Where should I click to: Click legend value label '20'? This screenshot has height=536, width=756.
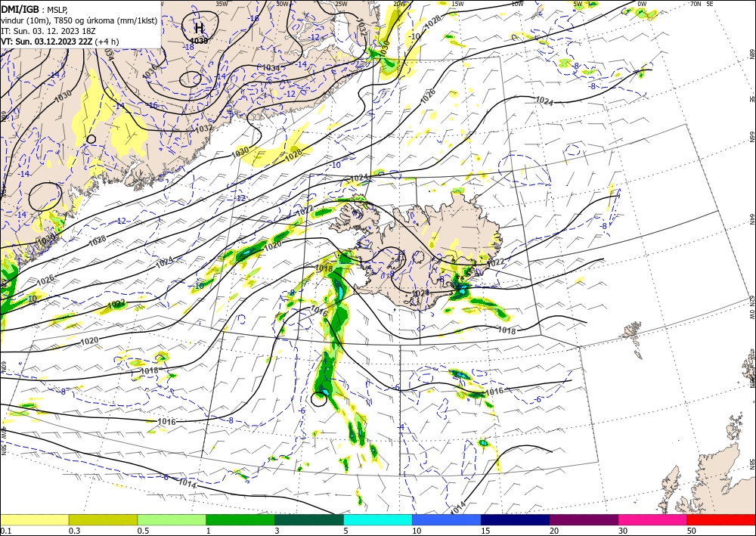click(x=554, y=531)
